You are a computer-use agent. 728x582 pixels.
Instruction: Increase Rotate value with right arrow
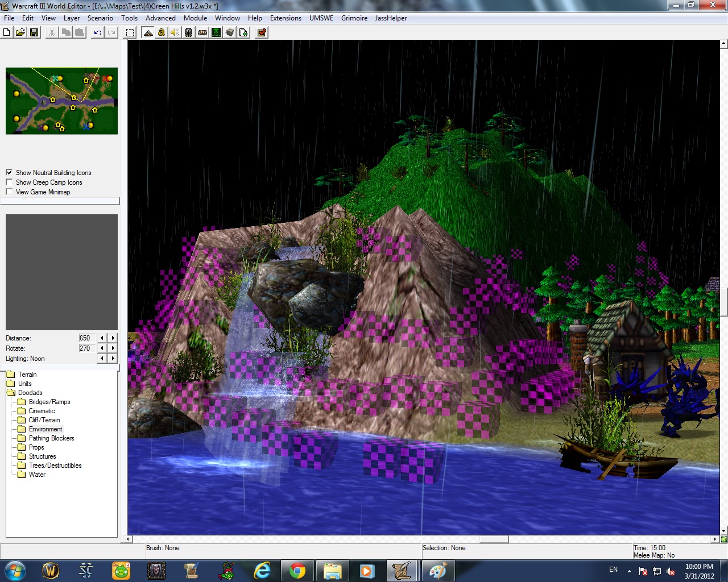(x=113, y=348)
